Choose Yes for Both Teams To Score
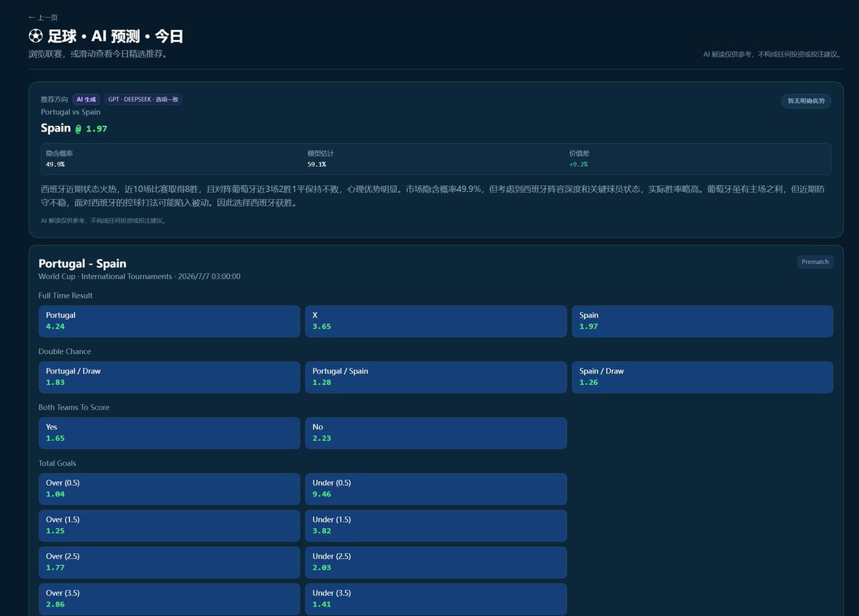Screen dimensions: 859x616 tap(169, 433)
